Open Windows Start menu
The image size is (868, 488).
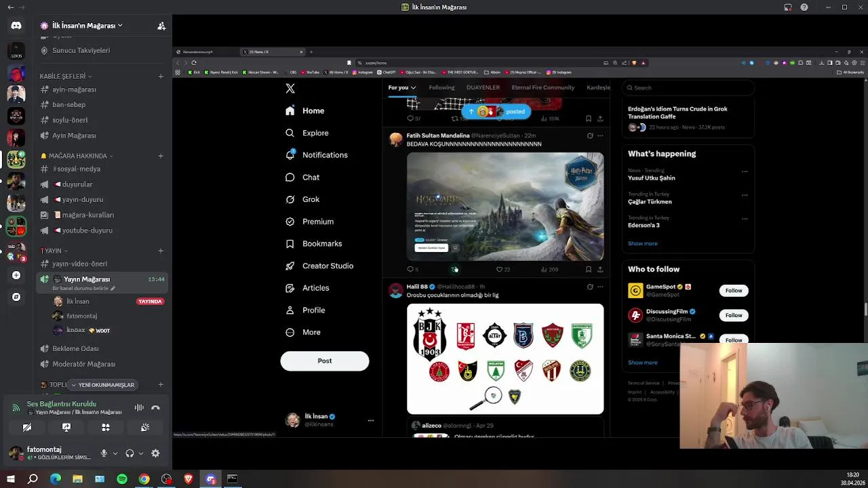pos(10,479)
